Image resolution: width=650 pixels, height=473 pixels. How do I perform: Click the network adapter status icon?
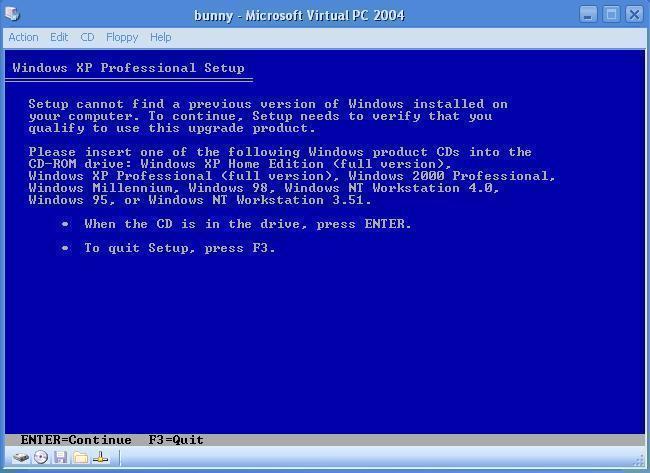coord(100,458)
